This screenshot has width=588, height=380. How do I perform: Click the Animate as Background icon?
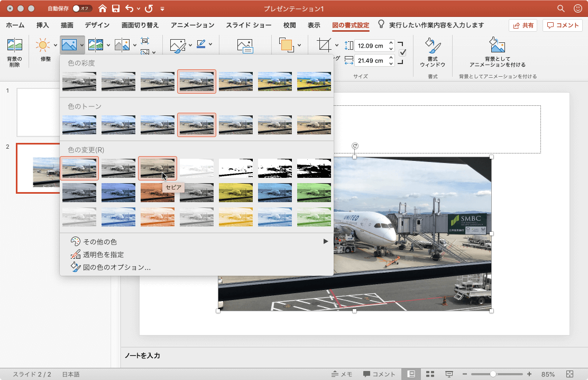[x=497, y=46]
